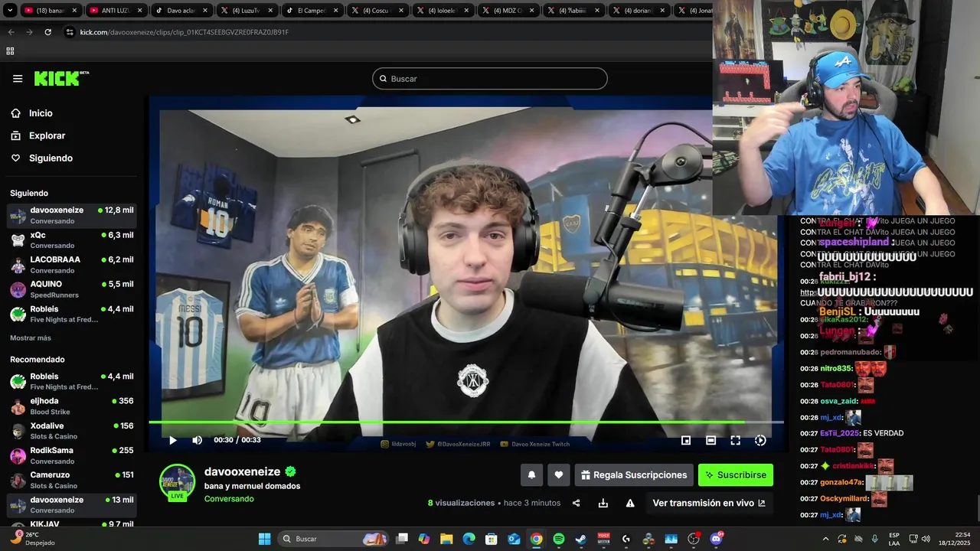
Task: Enter fullscreen on the video player
Action: click(x=735, y=440)
